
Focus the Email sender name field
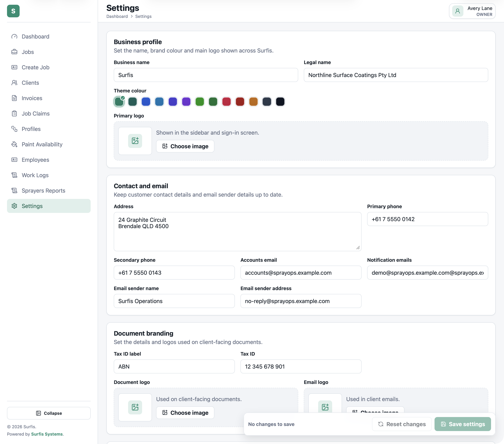tap(174, 301)
